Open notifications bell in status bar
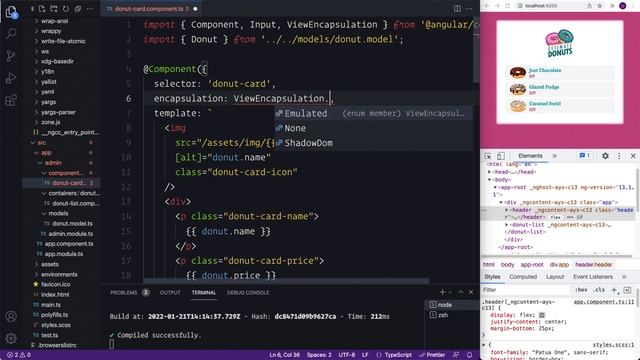The height and width of the screenshot is (360, 640). coord(469,355)
